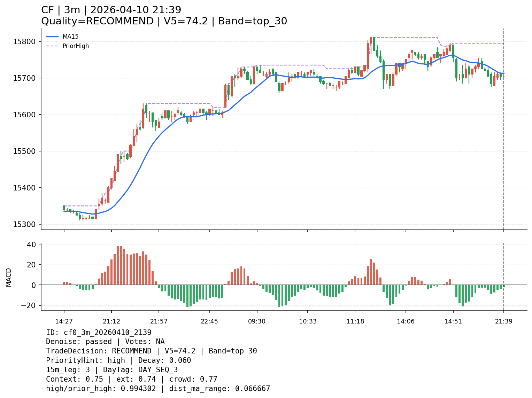
Task: Select the PriorHigh legend label
Action: pyautogui.click(x=76, y=46)
